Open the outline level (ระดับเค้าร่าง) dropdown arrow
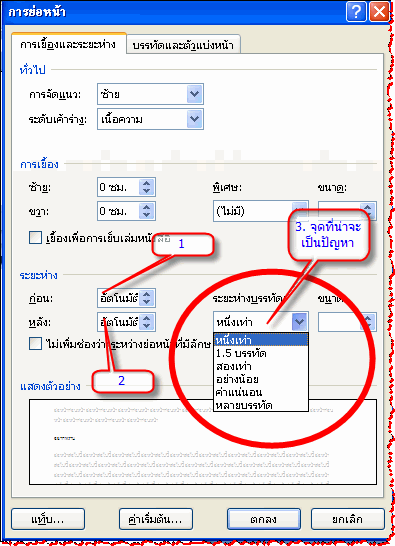The height and width of the screenshot is (546, 395). tap(194, 119)
